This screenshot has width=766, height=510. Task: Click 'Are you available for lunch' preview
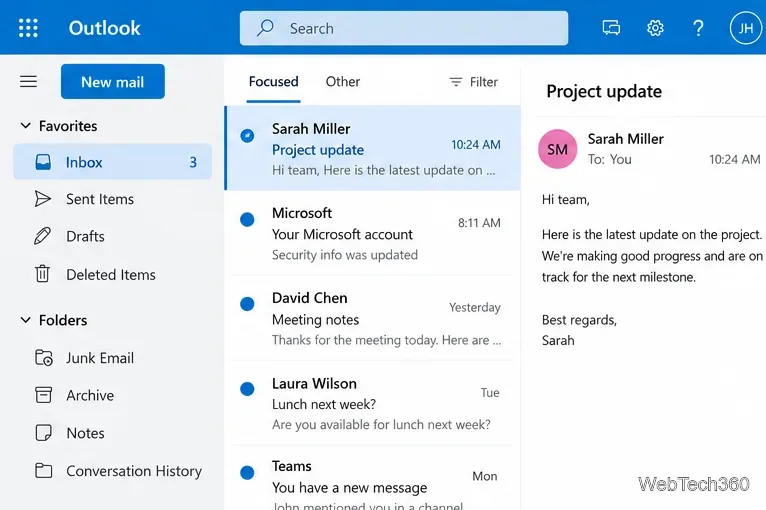point(381,424)
